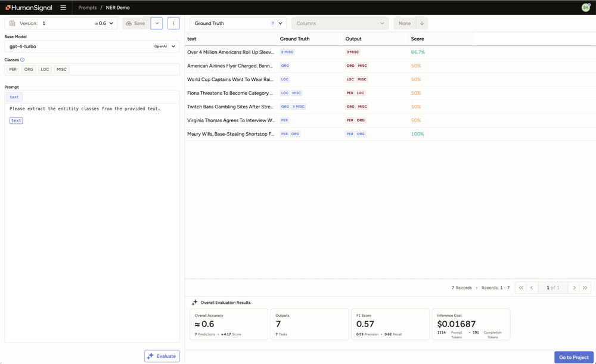This screenshot has width=596, height=364.
Task: Select the LOC class tag
Action: pos(45,70)
